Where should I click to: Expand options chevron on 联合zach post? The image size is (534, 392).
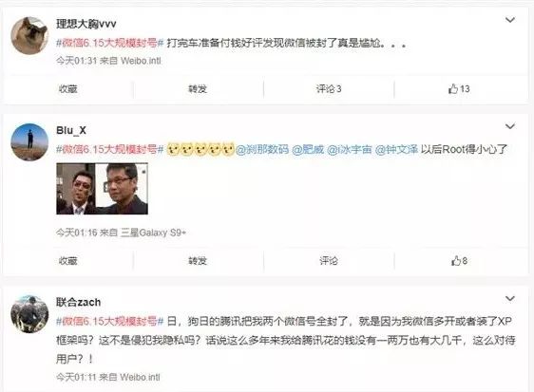pos(510,299)
